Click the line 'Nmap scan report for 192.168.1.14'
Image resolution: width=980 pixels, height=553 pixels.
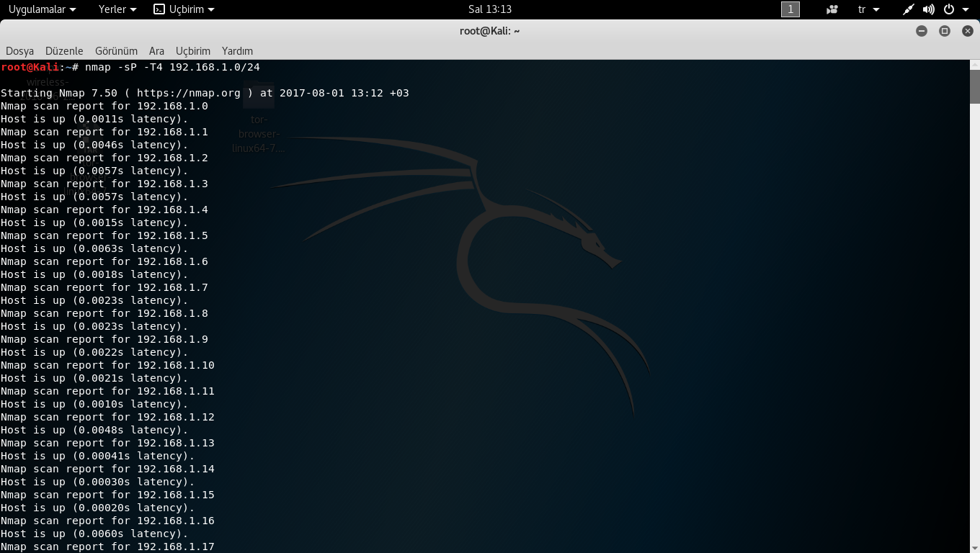coord(107,469)
